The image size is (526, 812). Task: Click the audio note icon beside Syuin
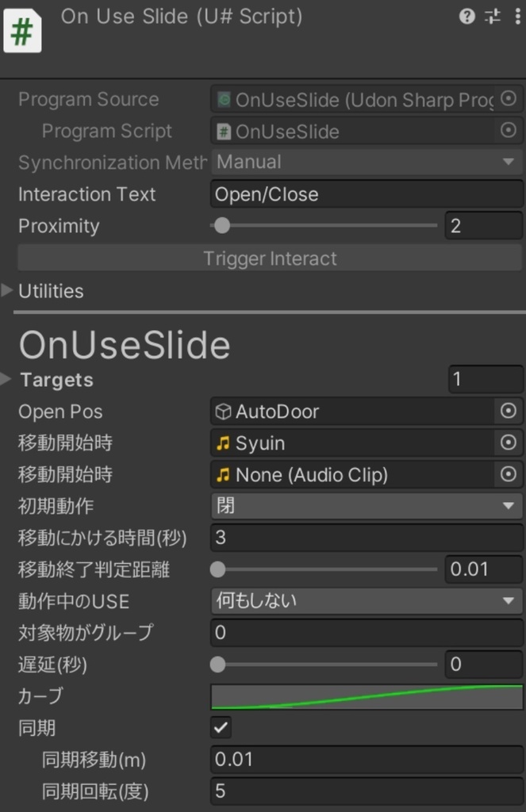click(x=225, y=442)
